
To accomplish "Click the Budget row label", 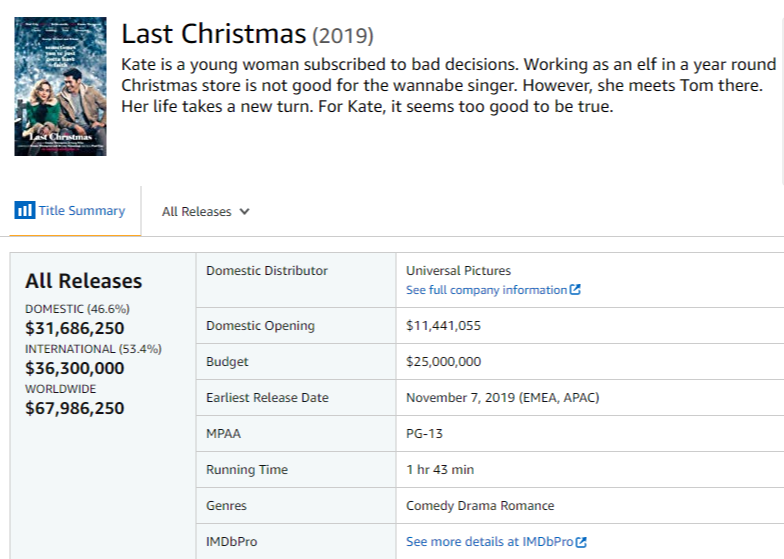I will [227, 362].
